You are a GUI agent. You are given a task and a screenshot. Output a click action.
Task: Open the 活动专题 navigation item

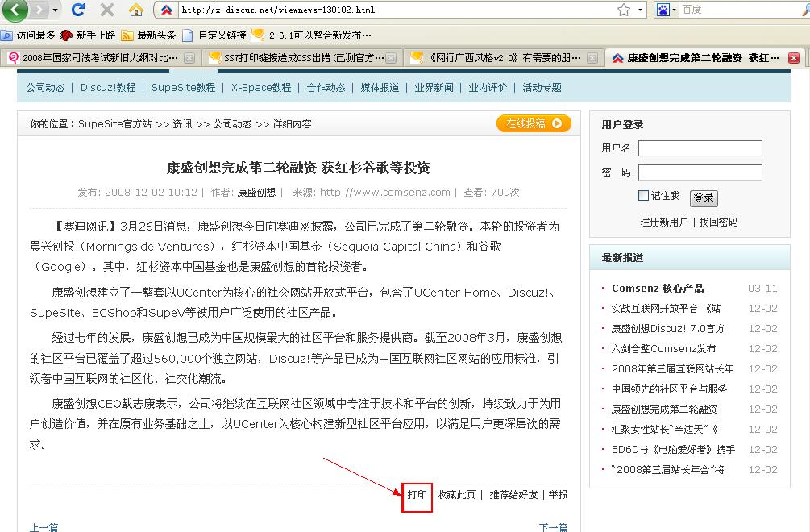click(x=542, y=88)
